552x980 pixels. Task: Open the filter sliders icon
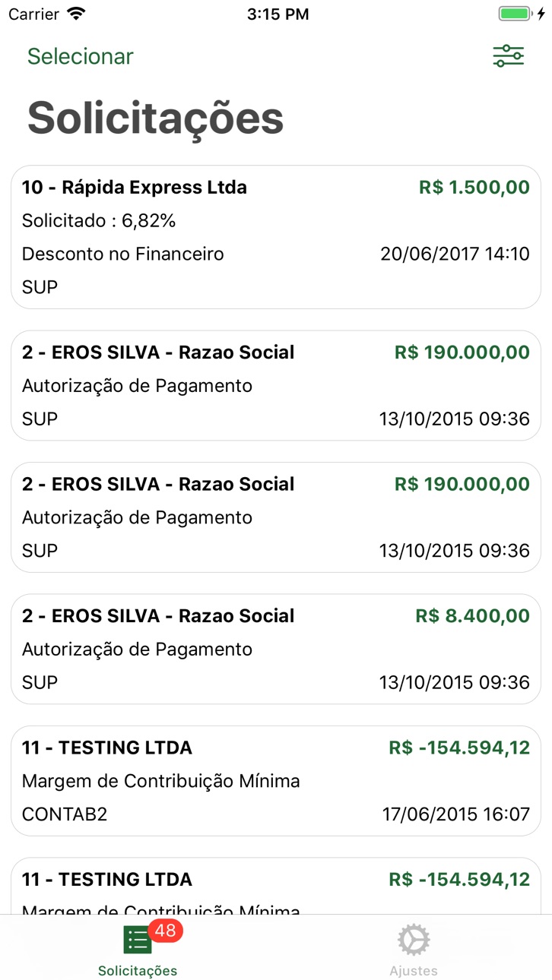[508, 56]
